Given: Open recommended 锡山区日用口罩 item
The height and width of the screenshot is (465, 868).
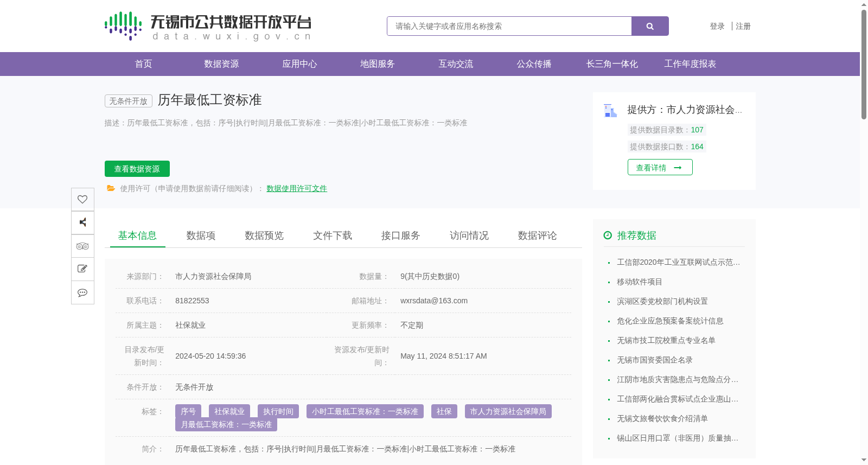Looking at the screenshot, I should tap(678, 438).
